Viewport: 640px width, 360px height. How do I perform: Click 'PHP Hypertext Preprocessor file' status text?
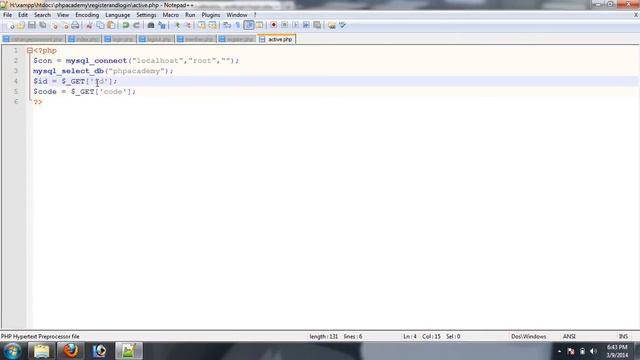[40, 337]
